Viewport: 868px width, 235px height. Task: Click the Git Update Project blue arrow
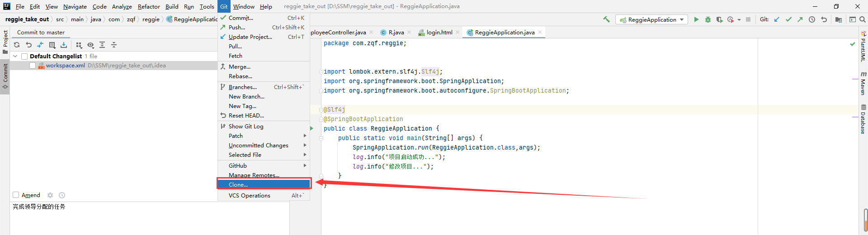coord(777,19)
